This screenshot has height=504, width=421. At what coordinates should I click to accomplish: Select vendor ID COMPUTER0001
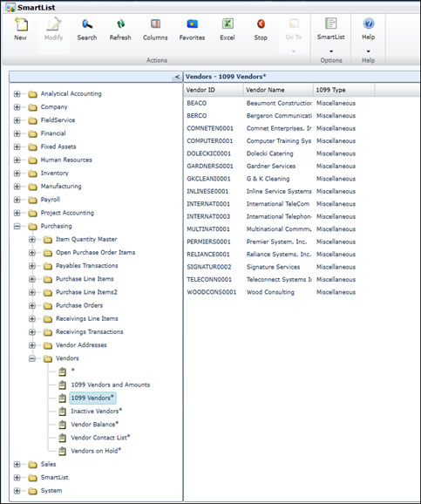210,141
